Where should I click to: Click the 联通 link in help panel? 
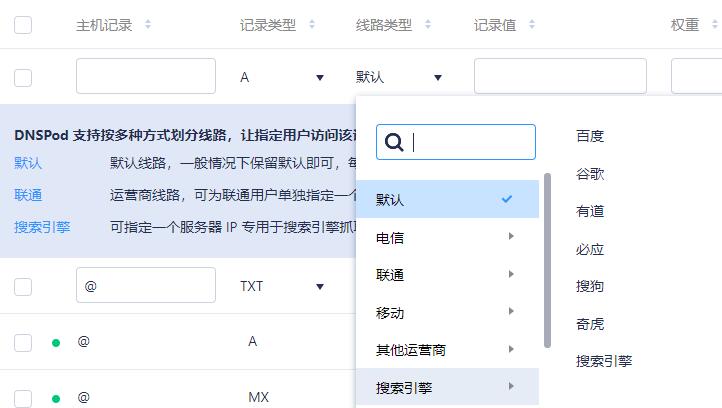28,195
